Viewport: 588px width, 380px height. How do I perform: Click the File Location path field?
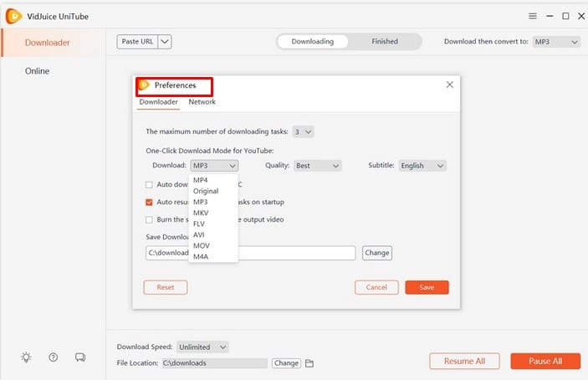(x=215, y=363)
